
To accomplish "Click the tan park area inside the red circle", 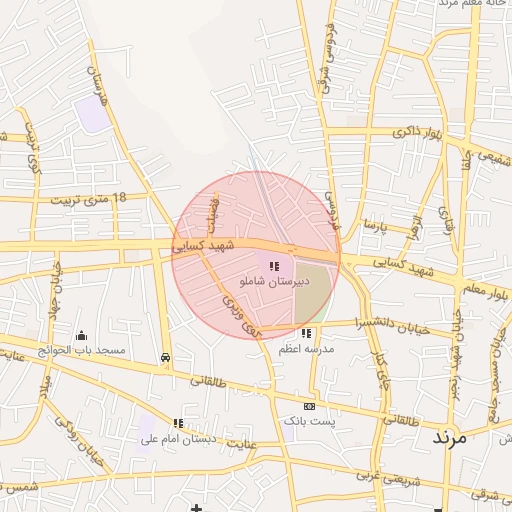I will pos(312,293).
